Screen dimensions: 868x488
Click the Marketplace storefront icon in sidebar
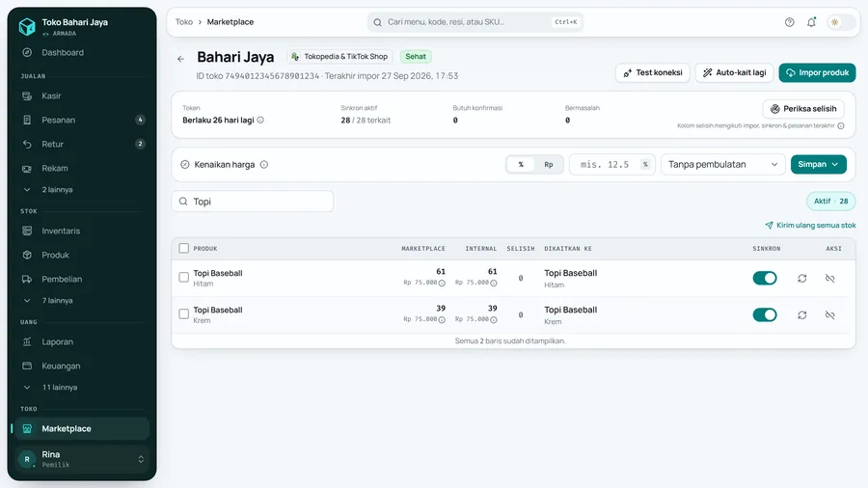tap(27, 429)
